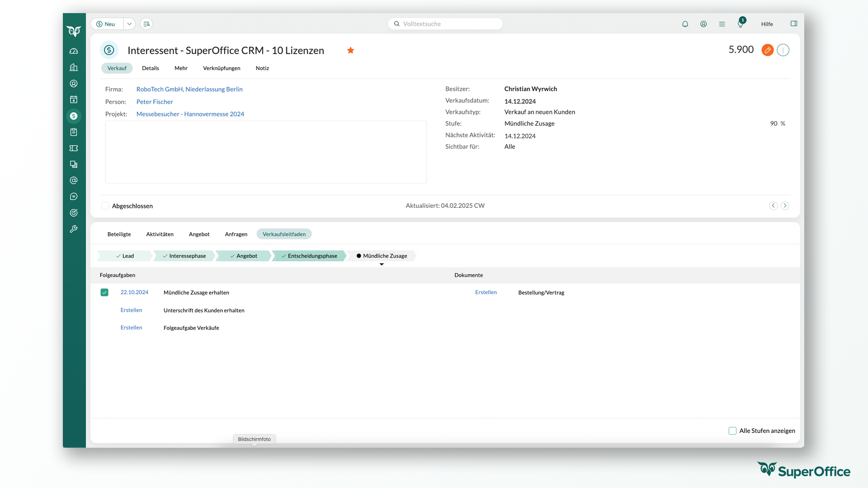868x488 pixels.
Task: Open the Aktivitäten tab
Action: click(160, 234)
